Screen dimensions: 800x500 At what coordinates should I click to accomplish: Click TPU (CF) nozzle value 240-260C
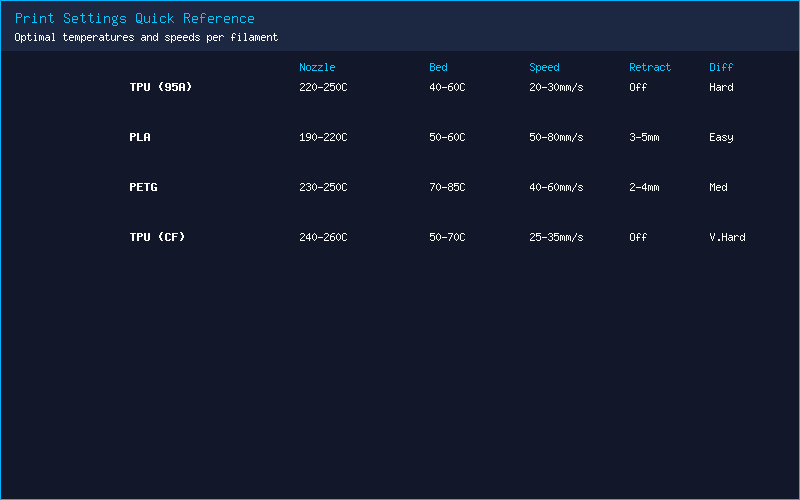click(x=323, y=237)
